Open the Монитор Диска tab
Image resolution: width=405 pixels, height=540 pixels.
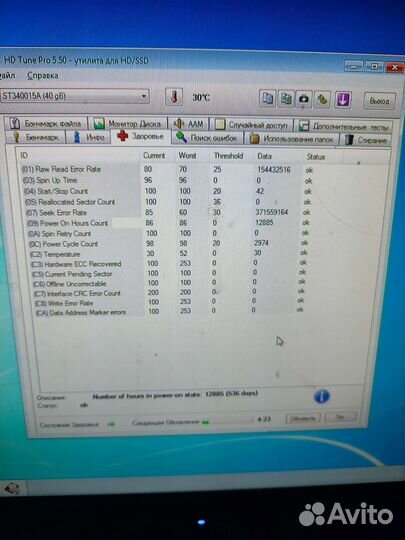click(x=128, y=123)
